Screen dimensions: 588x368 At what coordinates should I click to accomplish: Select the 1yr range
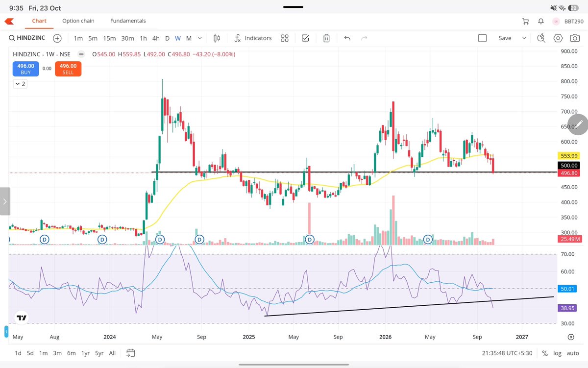pyautogui.click(x=85, y=353)
